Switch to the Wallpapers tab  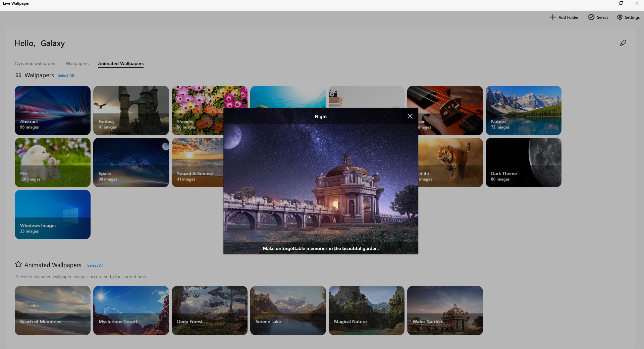click(x=77, y=63)
